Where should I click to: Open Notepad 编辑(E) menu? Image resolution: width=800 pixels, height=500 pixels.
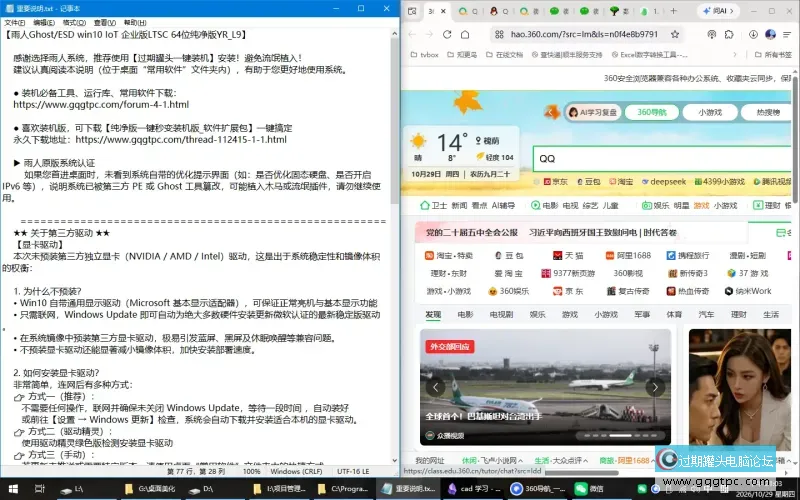44,22
